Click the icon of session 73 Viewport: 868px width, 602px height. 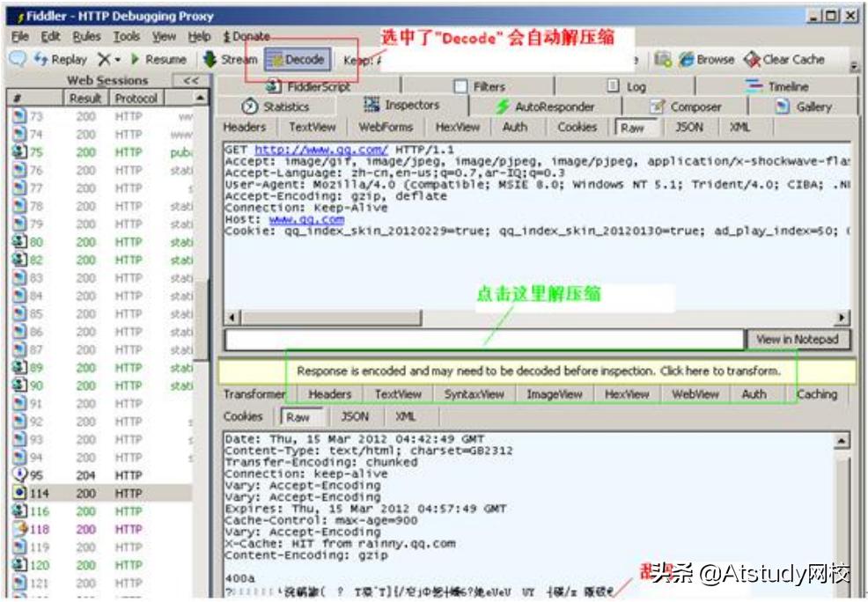point(19,116)
